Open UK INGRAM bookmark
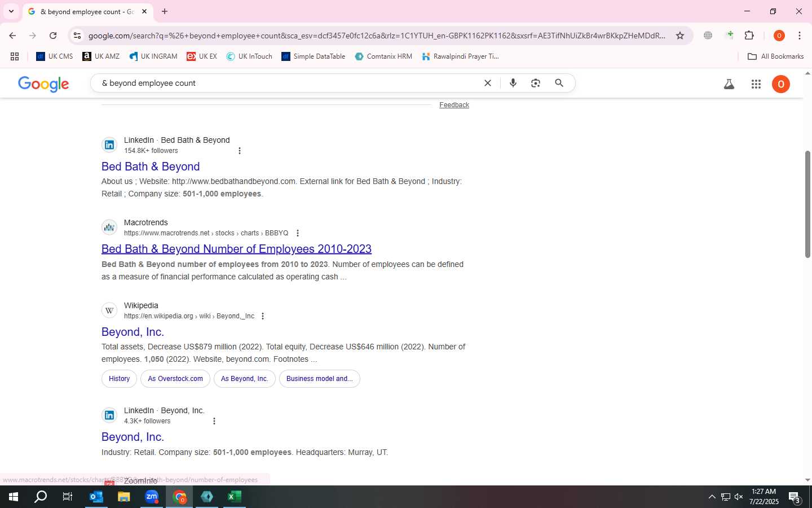 tap(153, 56)
